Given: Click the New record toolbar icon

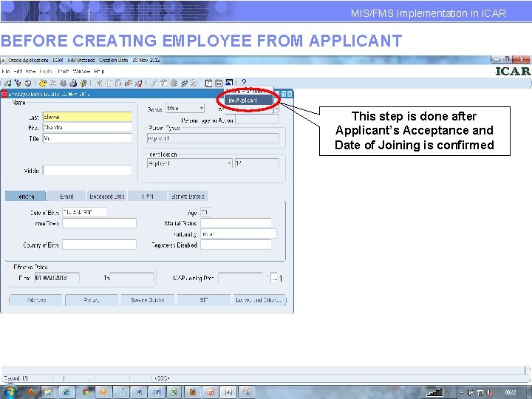Looking at the screenshot, I should [x=8, y=83].
